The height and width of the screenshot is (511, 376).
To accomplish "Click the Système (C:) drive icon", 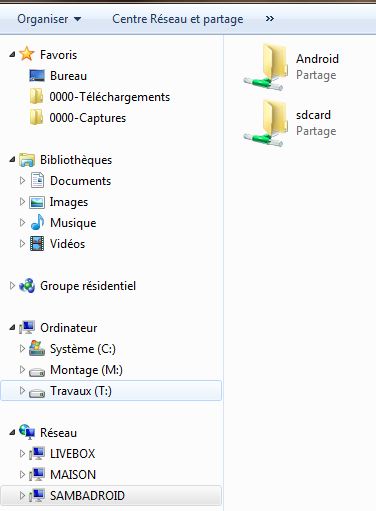I will click(x=37, y=349).
